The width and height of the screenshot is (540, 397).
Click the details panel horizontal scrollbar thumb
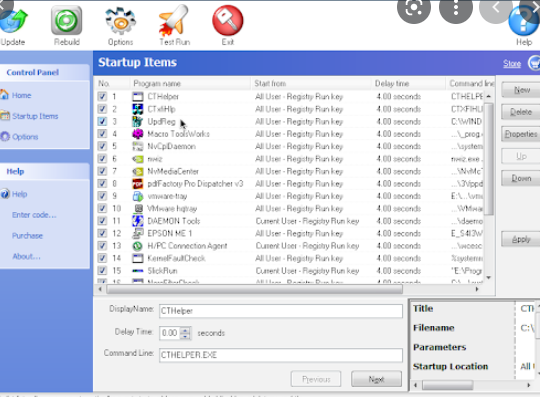point(447,385)
